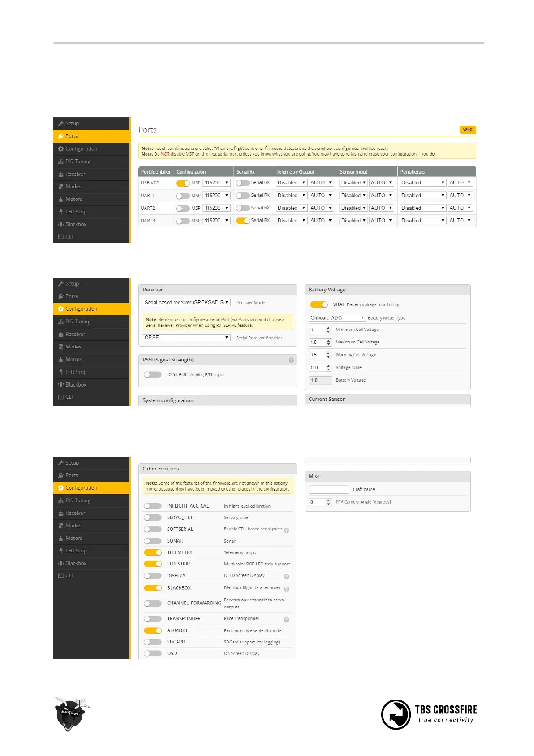Click the help icon beside SOFTSERIAL description

point(286,530)
